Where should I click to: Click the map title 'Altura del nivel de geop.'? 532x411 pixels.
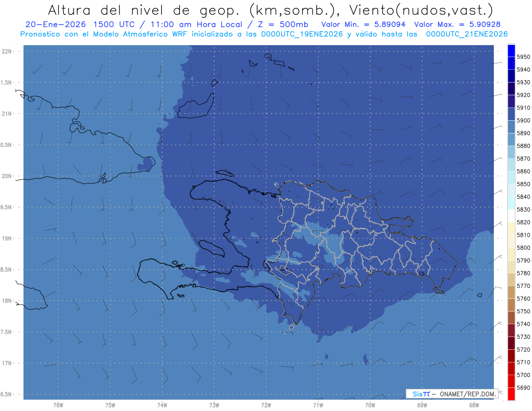click(144, 10)
